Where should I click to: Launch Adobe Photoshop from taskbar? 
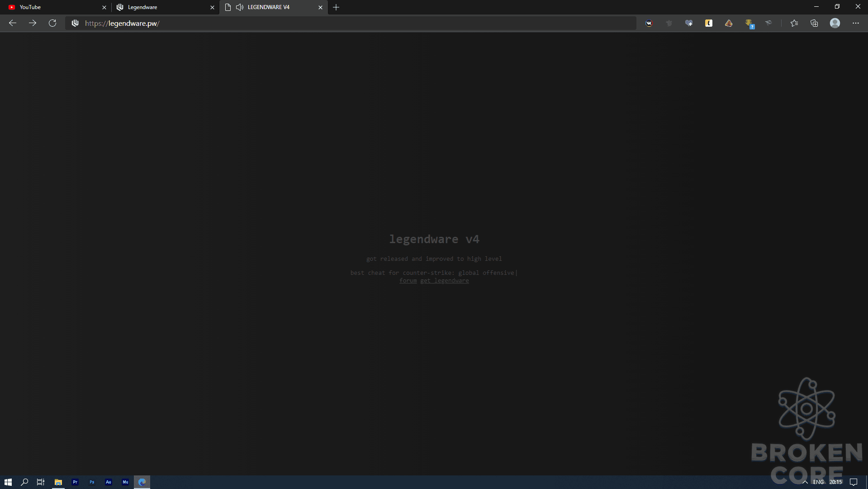tap(92, 482)
